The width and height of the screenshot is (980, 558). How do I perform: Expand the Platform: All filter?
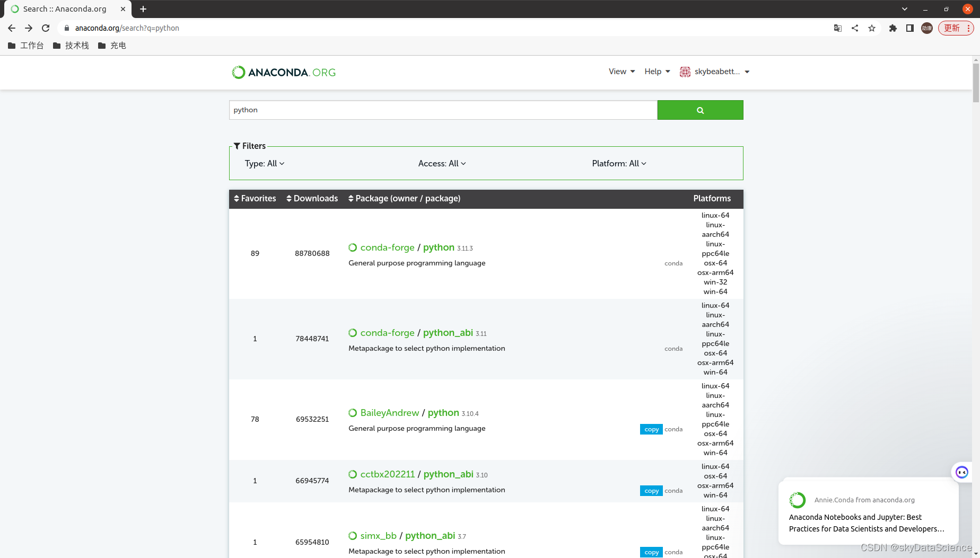(x=619, y=164)
